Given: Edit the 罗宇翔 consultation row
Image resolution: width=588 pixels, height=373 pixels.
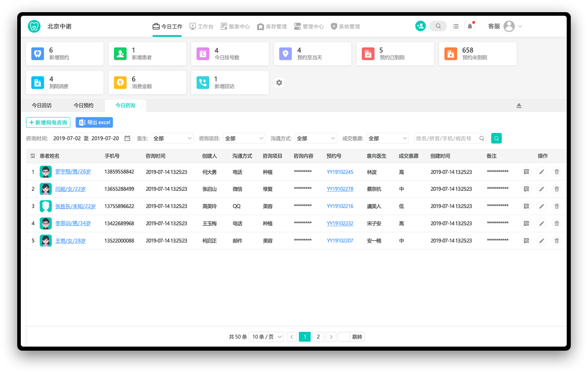Looking at the screenshot, I should [x=541, y=172].
